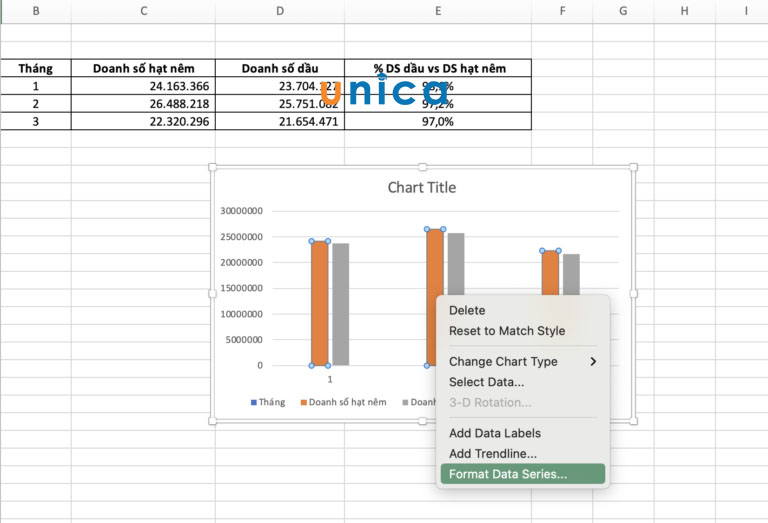
Task: Select Reset to Match Style
Action: 507,331
